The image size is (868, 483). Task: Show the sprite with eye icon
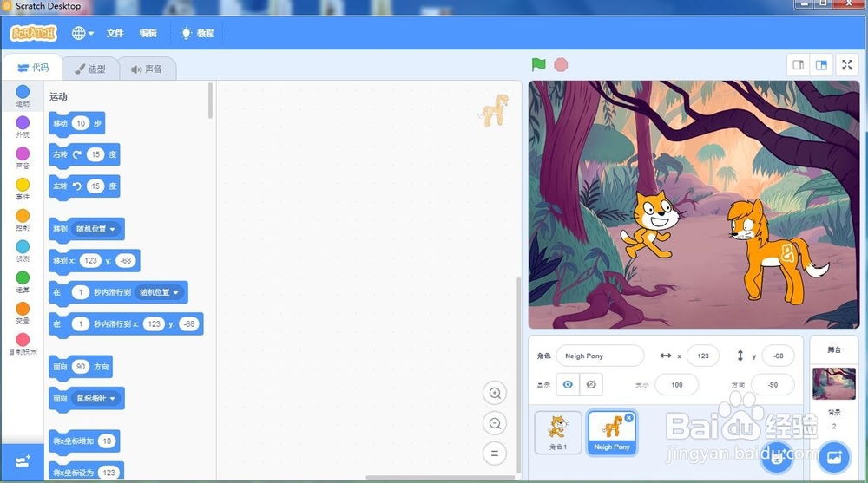click(x=568, y=384)
